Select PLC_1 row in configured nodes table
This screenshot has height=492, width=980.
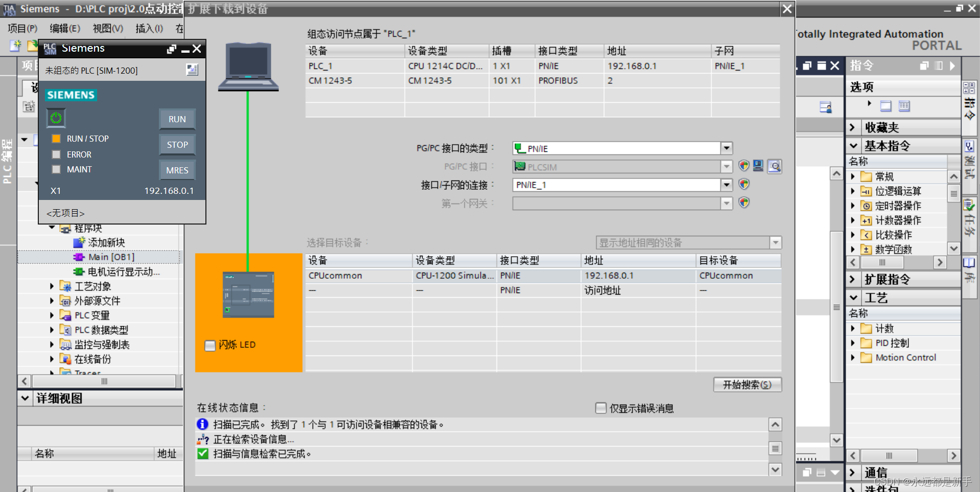(542, 66)
